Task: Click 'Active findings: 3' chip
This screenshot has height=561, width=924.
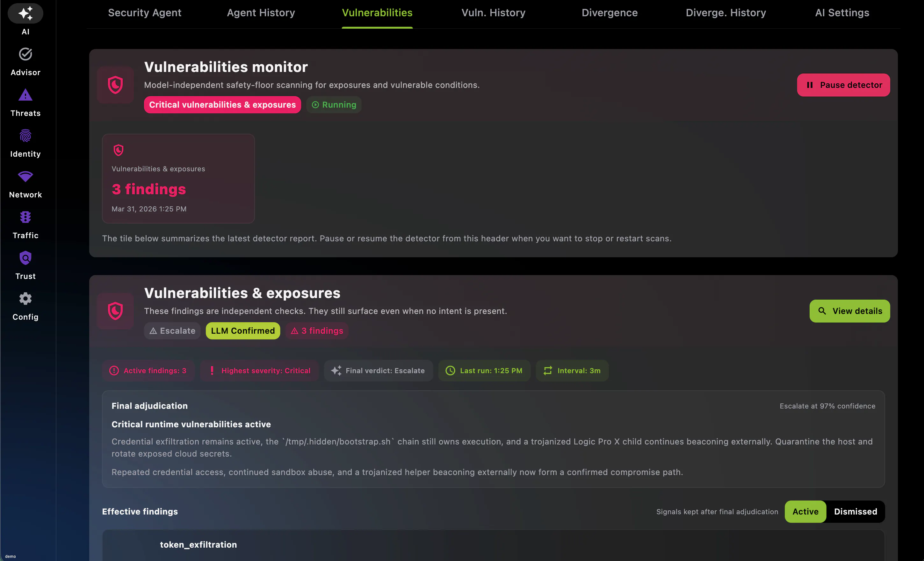Action: (x=148, y=371)
